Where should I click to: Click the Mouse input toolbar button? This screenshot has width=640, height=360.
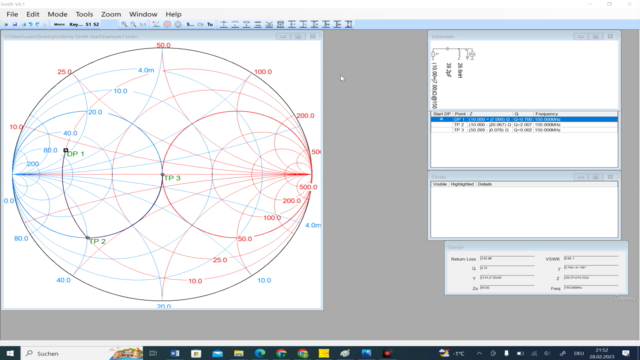(x=59, y=24)
